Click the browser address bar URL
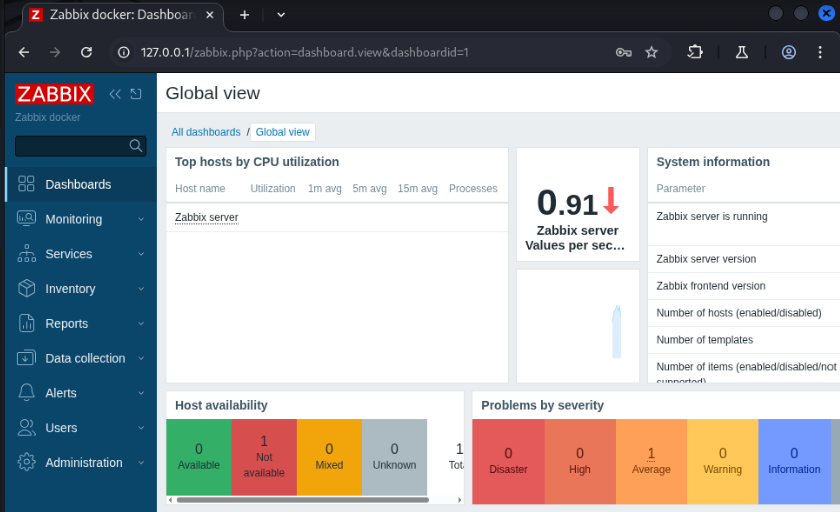The image size is (840, 512). click(x=304, y=52)
